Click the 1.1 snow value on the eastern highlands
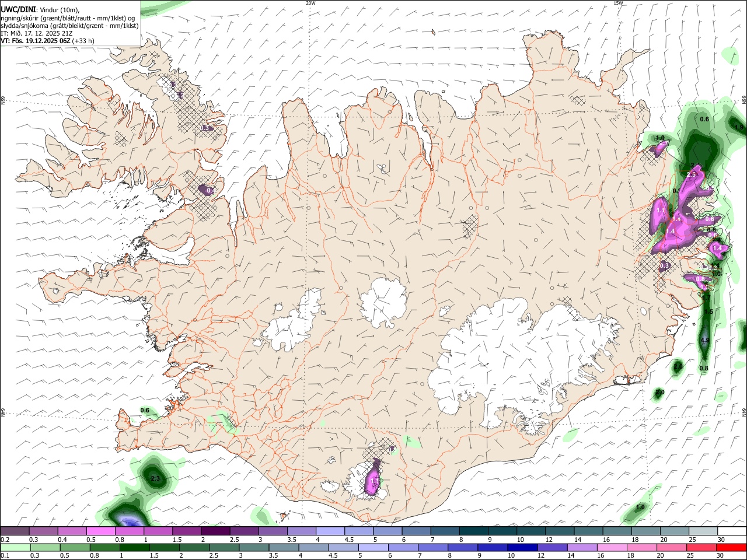Screen dimensions: 747x560 [x=661, y=210]
